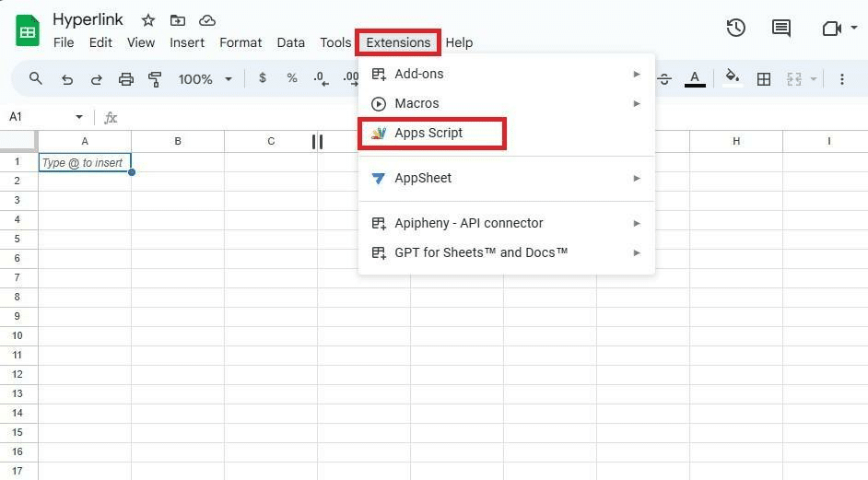
Task: Print the spreadsheet
Action: [x=125, y=79]
